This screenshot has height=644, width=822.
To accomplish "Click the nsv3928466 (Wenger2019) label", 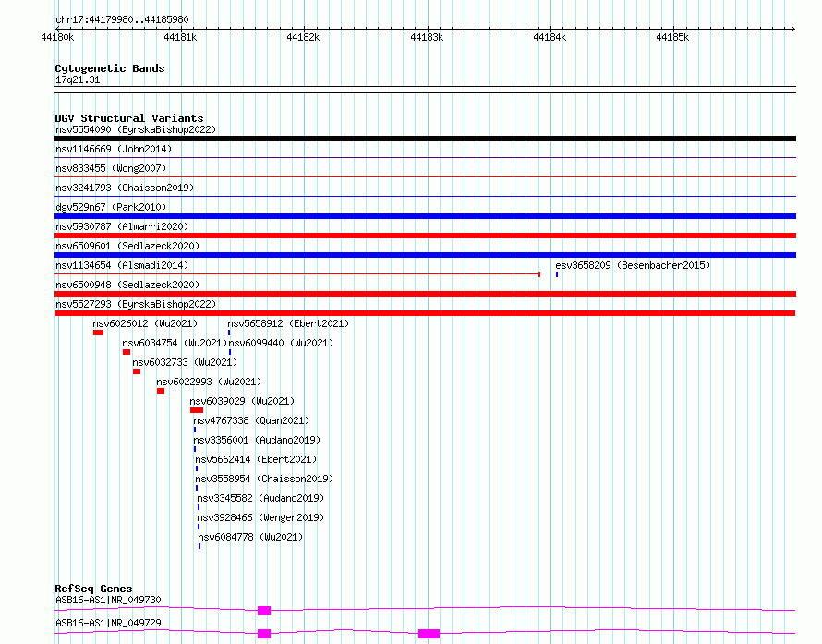I will pyautogui.click(x=260, y=517).
